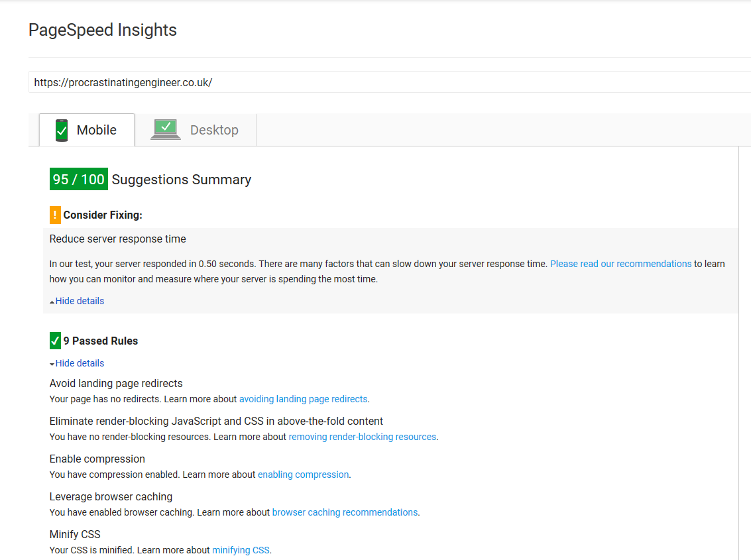Click the mobile phone icon
751x560 pixels.
(62, 130)
